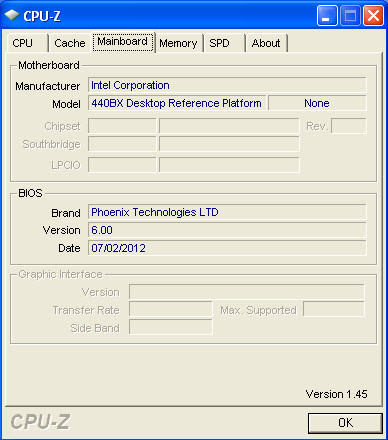Click the CPU-Z title bar icon

click(x=12, y=15)
